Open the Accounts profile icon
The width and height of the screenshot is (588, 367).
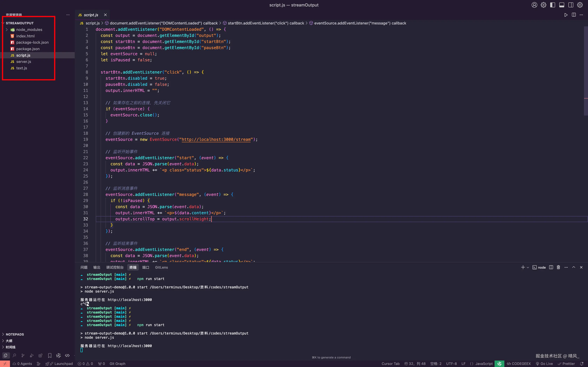534,5
